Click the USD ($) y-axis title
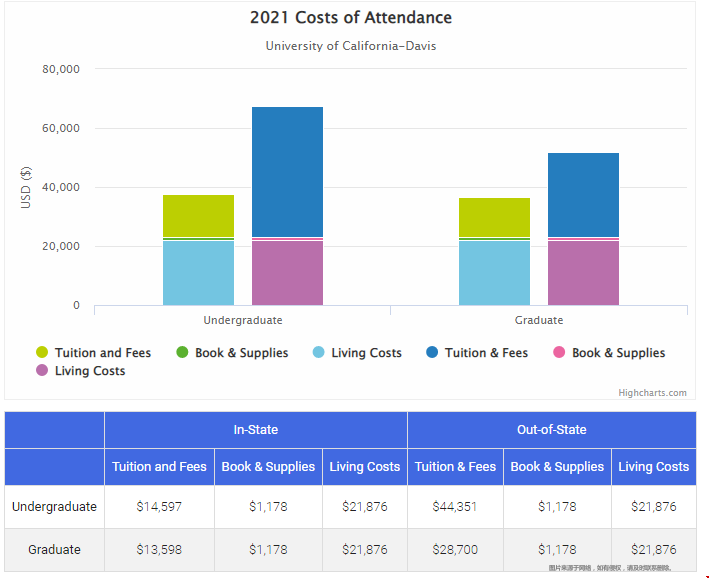This screenshot has height=578, width=709. [26, 187]
